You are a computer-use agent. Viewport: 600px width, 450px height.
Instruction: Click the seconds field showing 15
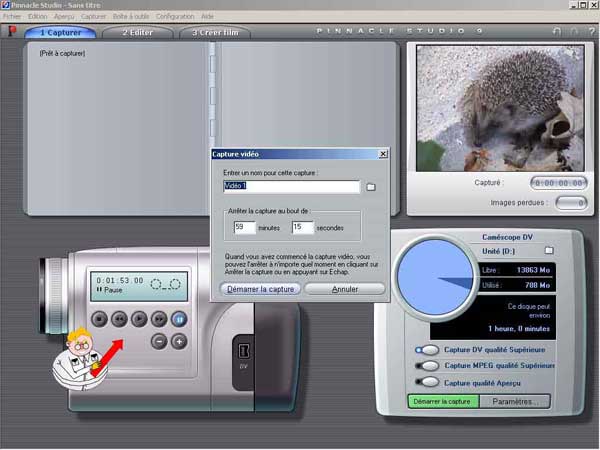pos(303,228)
